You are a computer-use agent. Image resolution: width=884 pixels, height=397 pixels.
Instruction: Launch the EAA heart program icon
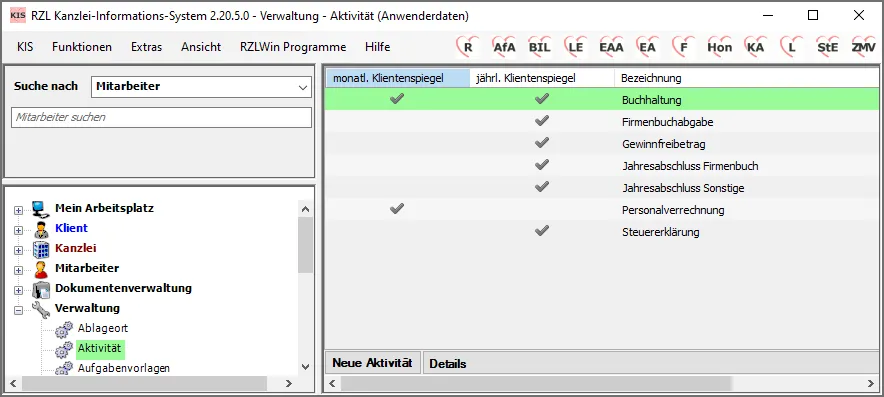coord(611,47)
